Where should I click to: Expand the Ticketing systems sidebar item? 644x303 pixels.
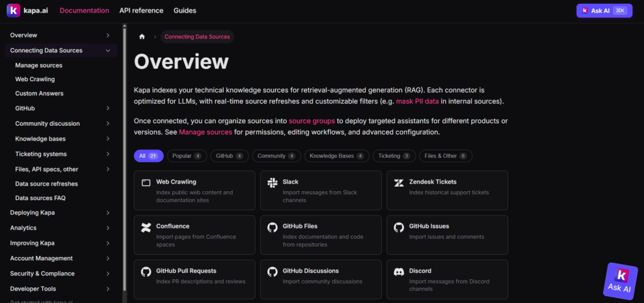108,154
